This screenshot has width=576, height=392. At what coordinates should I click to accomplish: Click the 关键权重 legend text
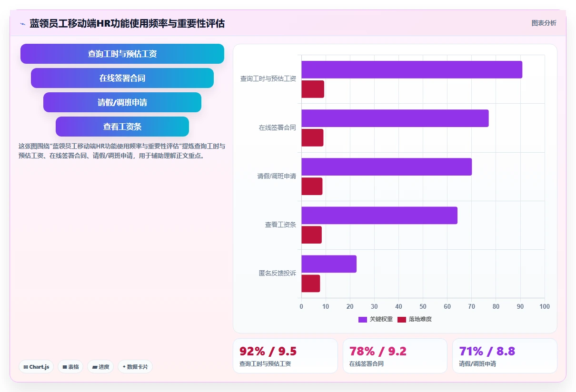(381, 319)
